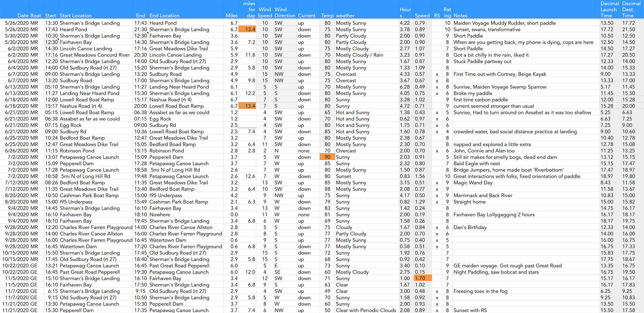The height and width of the screenshot is (313, 644).
Task: Select note "current seemed stronger than usual"
Action: [x=494, y=106]
